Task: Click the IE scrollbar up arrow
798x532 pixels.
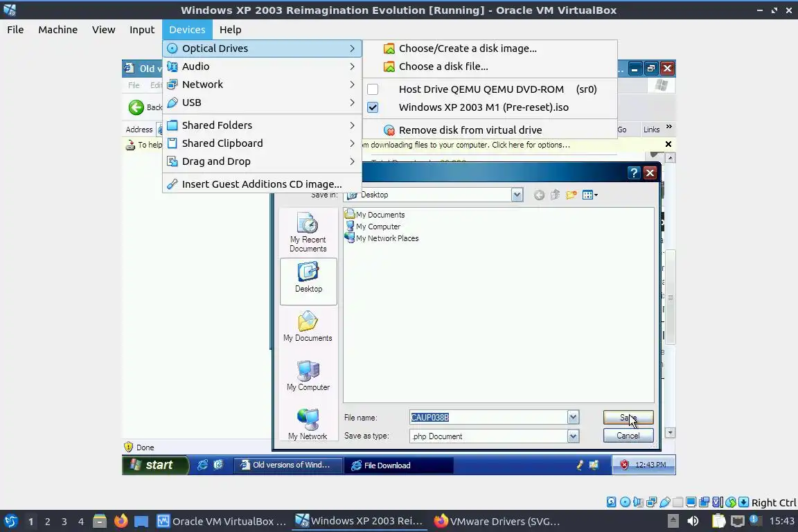Action: coord(671,159)
